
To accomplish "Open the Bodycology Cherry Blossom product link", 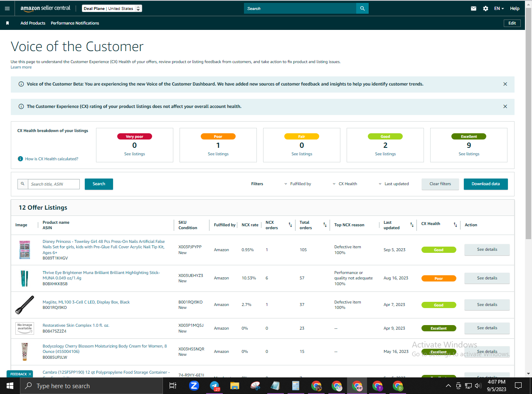I will pos(105,349).
